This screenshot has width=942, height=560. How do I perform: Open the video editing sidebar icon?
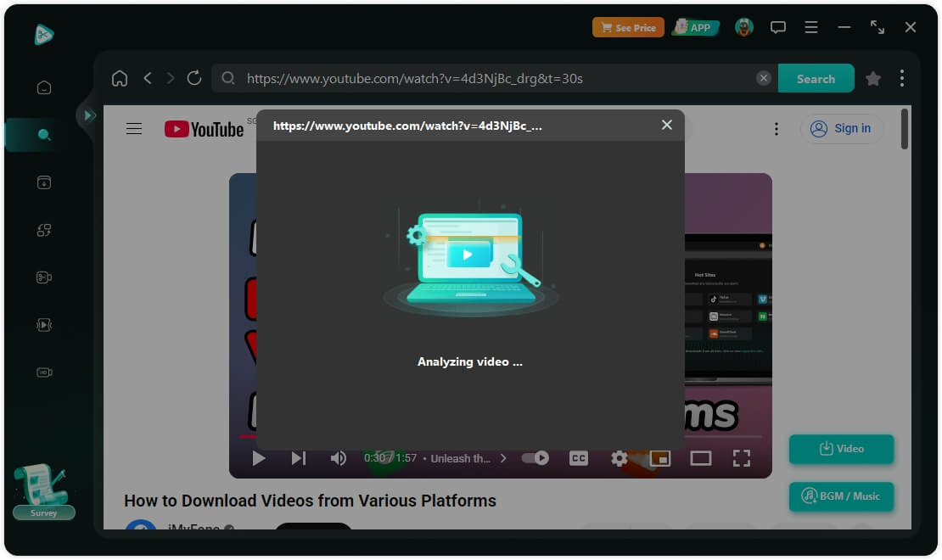coord(44,277)
